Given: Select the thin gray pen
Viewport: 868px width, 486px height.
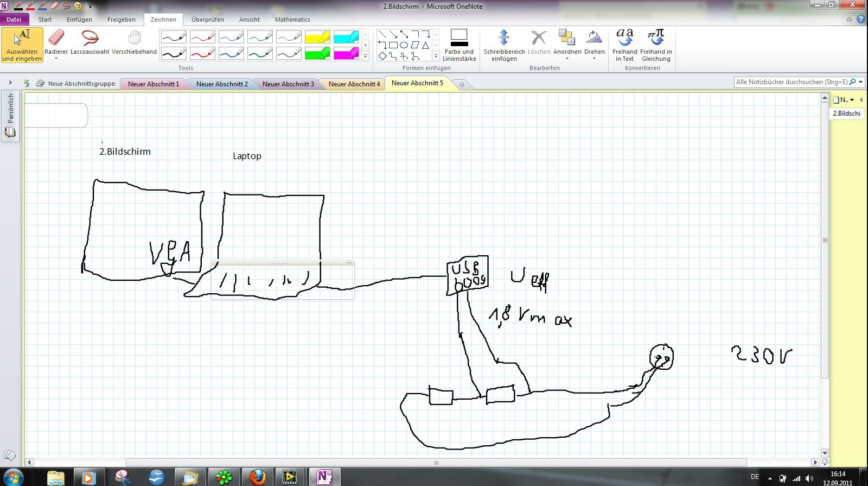Looking at the screenshot, I should pyautogui.click(x=289, y=37).
